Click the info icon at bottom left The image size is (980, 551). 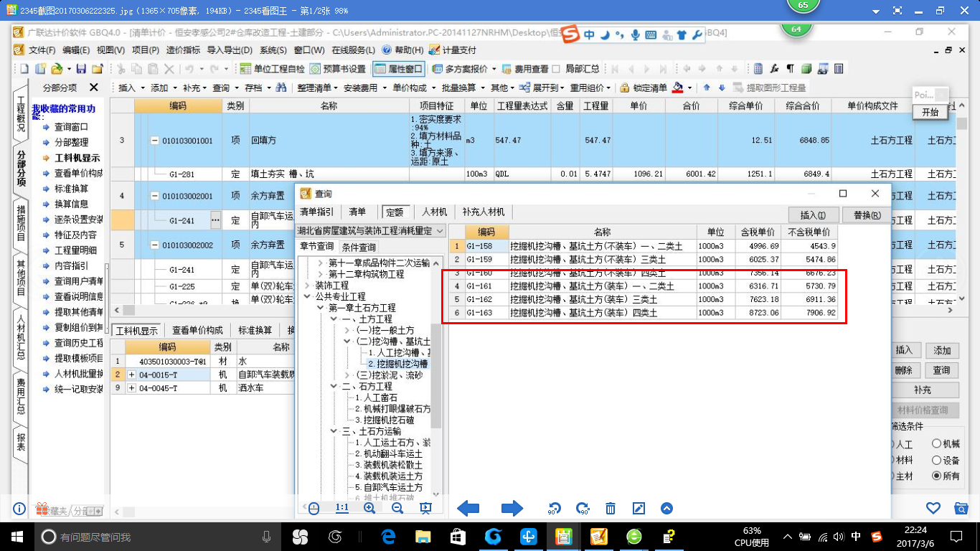19,509
